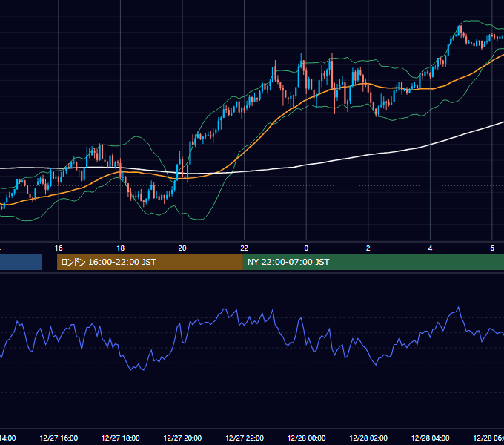Image resolution: width=504 pixels, height=445 pixels.
Task: Click the ロンドン 16:00-22:00 JST session bar
Action: (150, 262)
